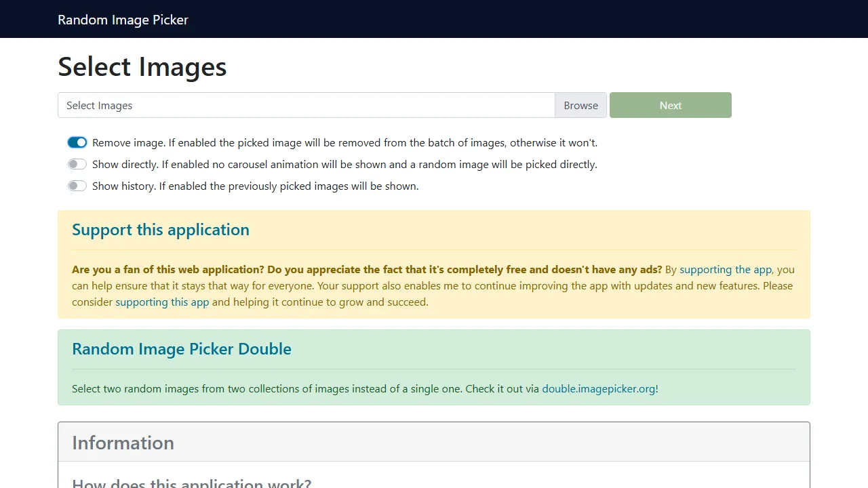Click the Random Image Picker Double heading
Screen dimensions: 868x488
click(x=182, y=349)
